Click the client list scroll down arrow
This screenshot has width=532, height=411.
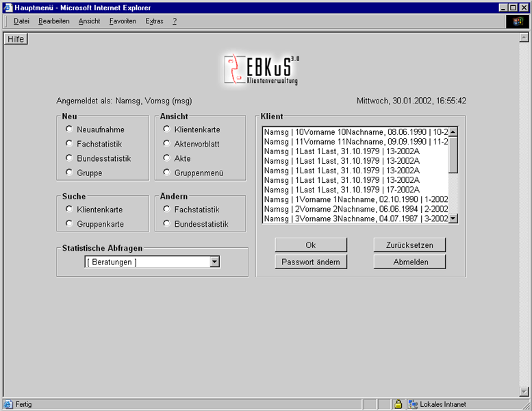coord(453,219)
